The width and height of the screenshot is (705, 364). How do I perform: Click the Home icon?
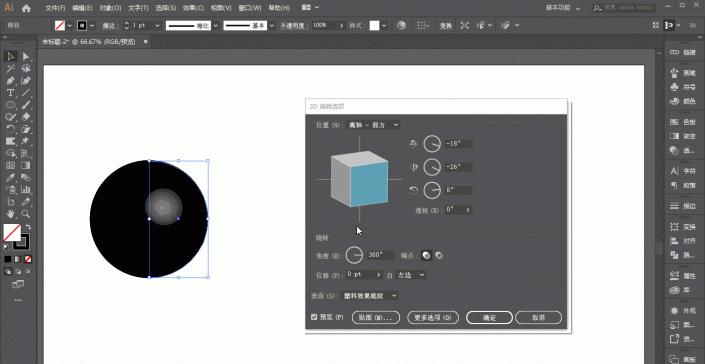point(26,8)
